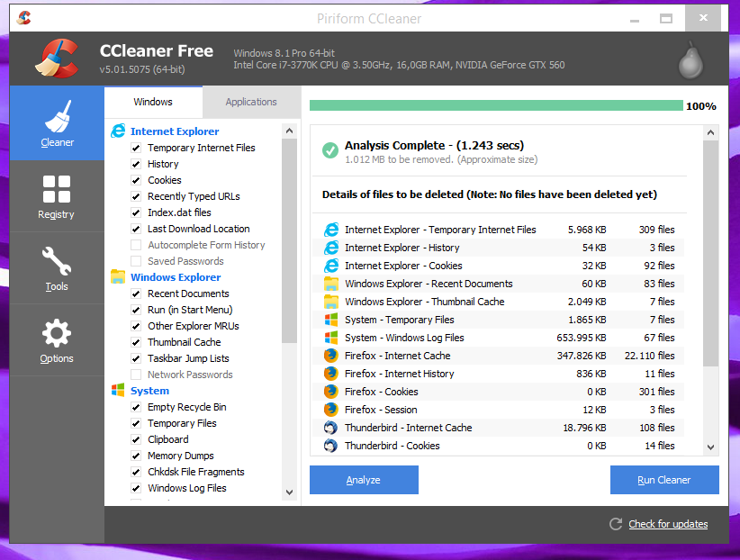Uncheck Empty Recycle Bin checkbox
Image resolution: width=740 pixels, height=560 pixels.
click(x=136, y=407)
